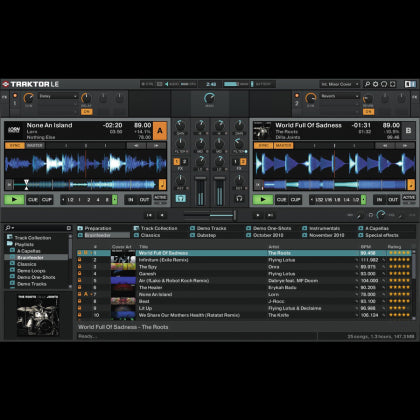This screenshot has width=420, height=420.
Task: Click the main volume knob in the header
Action: tap(210, 98)
